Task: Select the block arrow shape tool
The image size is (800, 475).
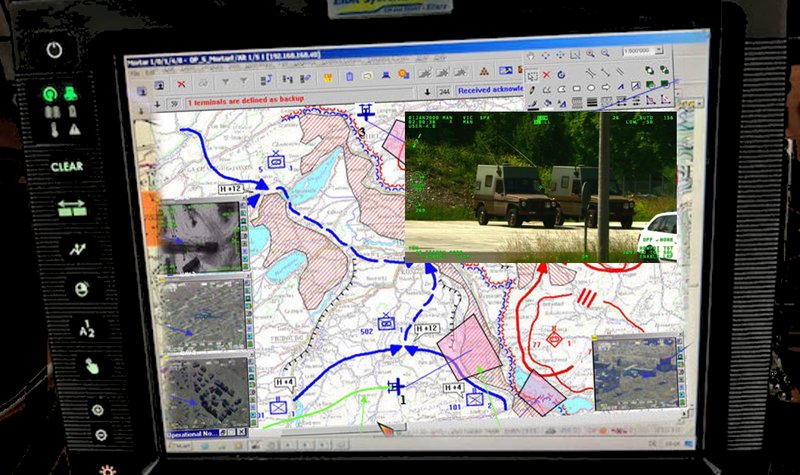Action: [x=606, y=87]
